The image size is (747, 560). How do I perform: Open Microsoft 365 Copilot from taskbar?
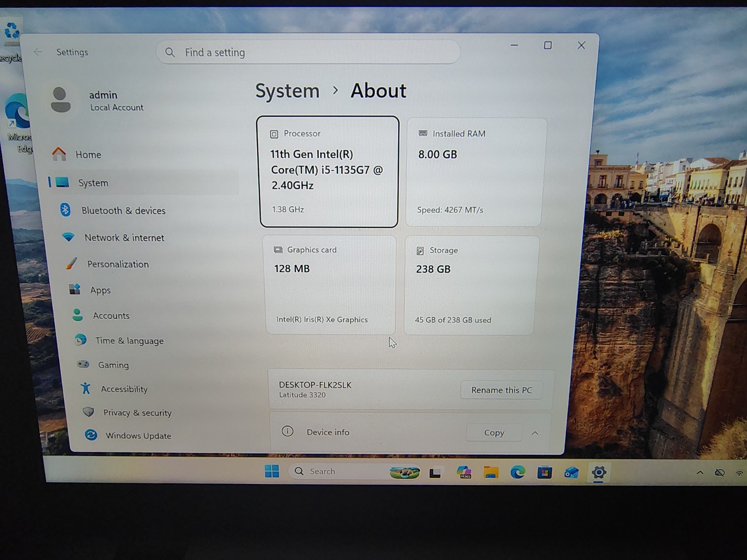point(464,472)
